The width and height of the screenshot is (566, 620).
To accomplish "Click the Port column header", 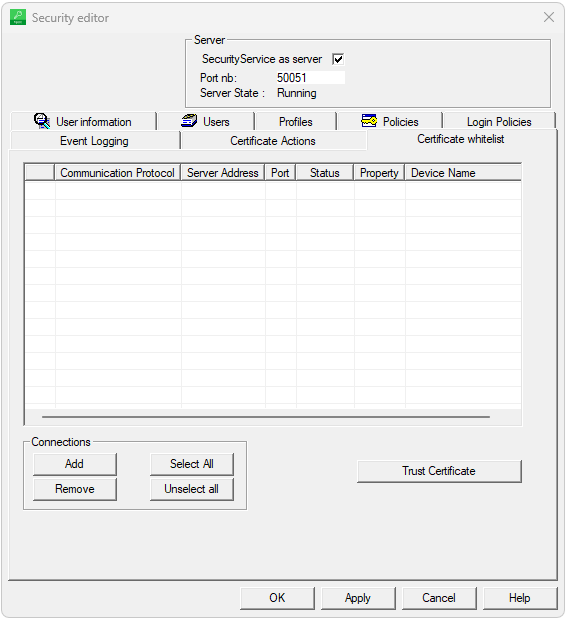I will coord(280,173).
